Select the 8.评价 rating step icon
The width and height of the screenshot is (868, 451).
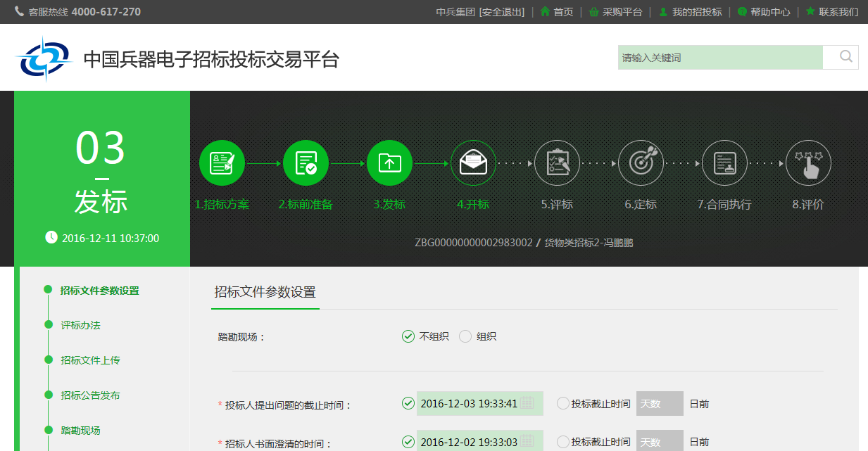[808, 163]
